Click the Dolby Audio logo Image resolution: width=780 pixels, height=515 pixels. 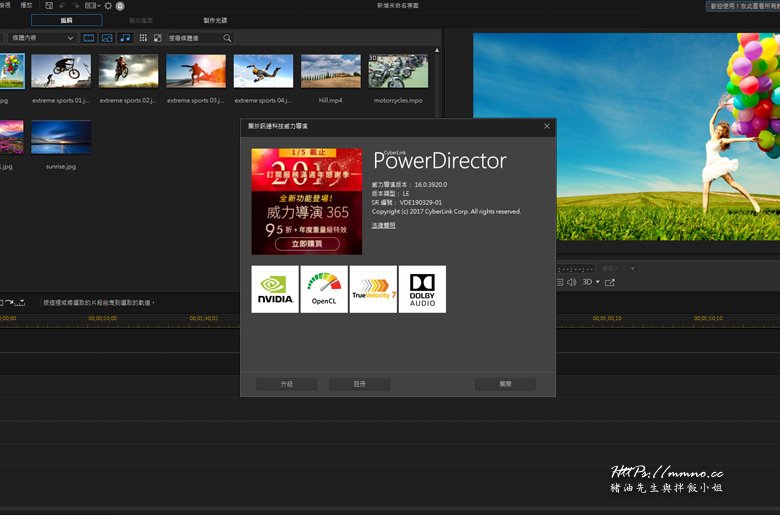pyautogui.click(x=422, y=289)
